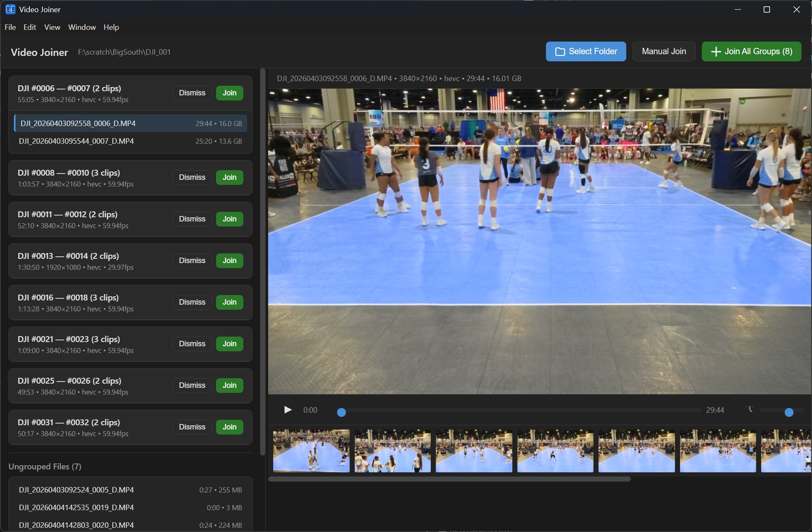The height and width of the screenshot is (532, 812).
Task: Open the first preview thumbnail below the player
Action: coord(311,451)
